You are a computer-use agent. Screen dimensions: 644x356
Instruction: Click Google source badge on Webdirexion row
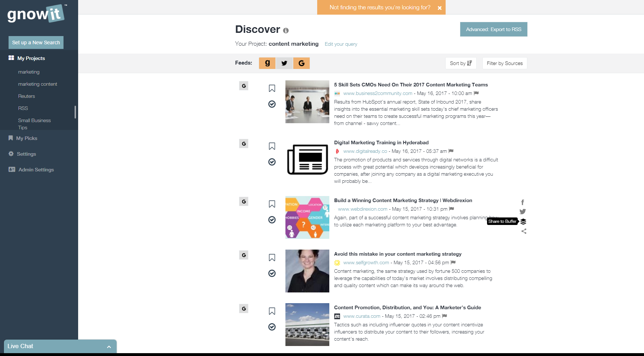tap(244, 201)
